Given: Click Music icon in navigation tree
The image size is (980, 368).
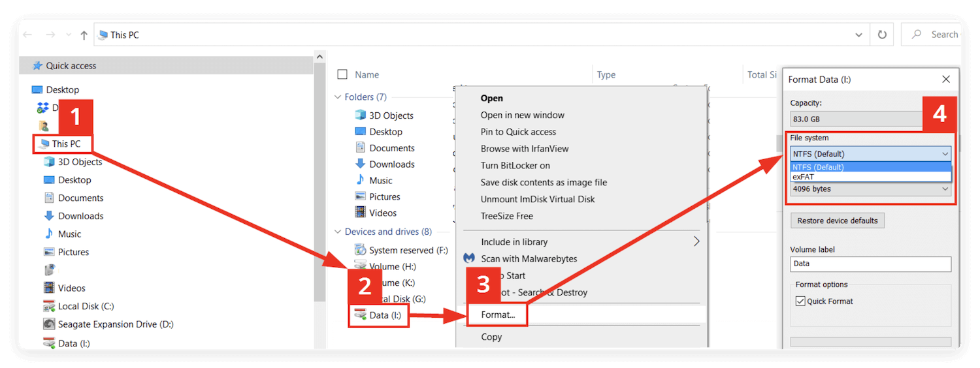Looking at the screenshot, I should (49, 234).
